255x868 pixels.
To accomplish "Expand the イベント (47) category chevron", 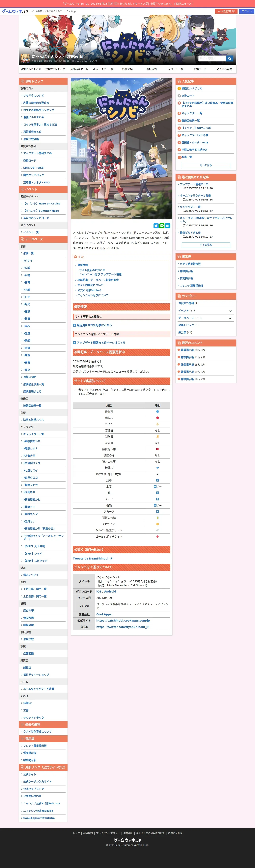I will click(x=230, y=311).
